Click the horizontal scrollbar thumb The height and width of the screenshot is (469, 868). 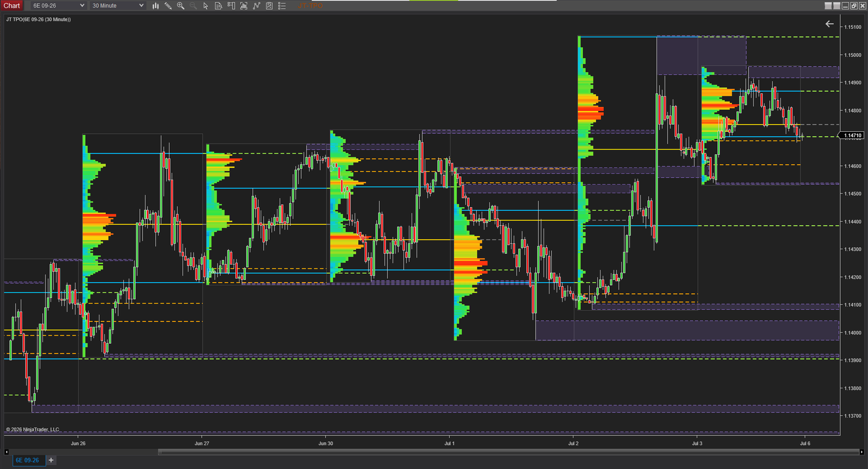[x=509, y=452]
